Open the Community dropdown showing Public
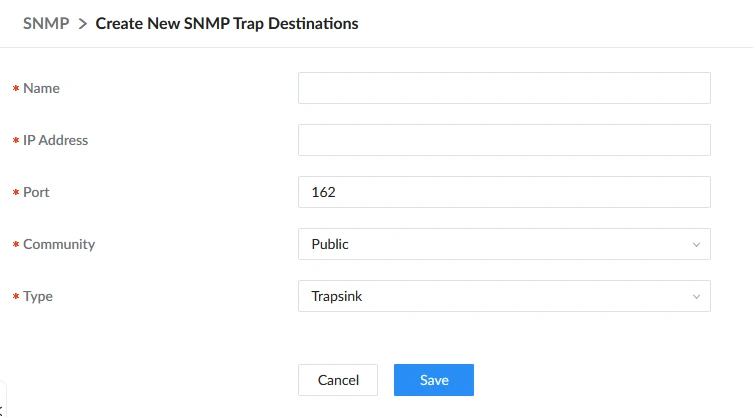Screen dimensions: 753x417 [x=504, y=244]
